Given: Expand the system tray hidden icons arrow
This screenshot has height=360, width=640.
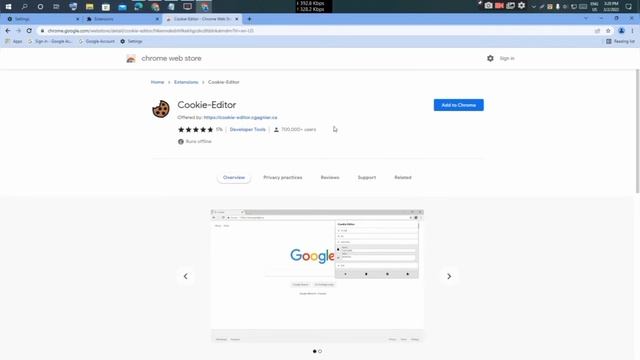Looking at the screenshot, I should point(533,7).
